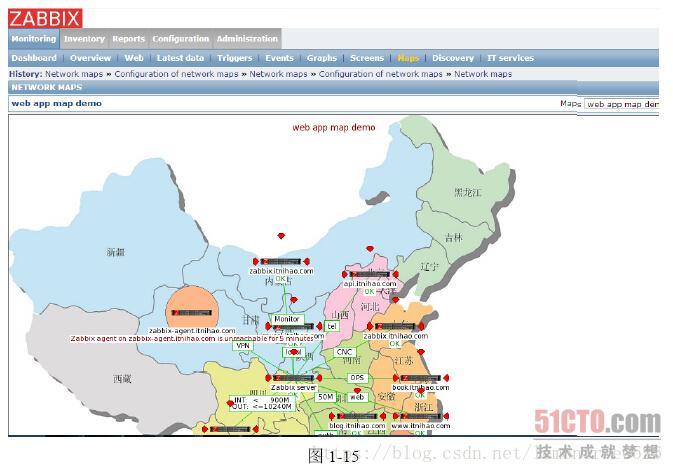Select the Overview submenu item
This screenshot has width=673, height=473.
click(91, 58)
